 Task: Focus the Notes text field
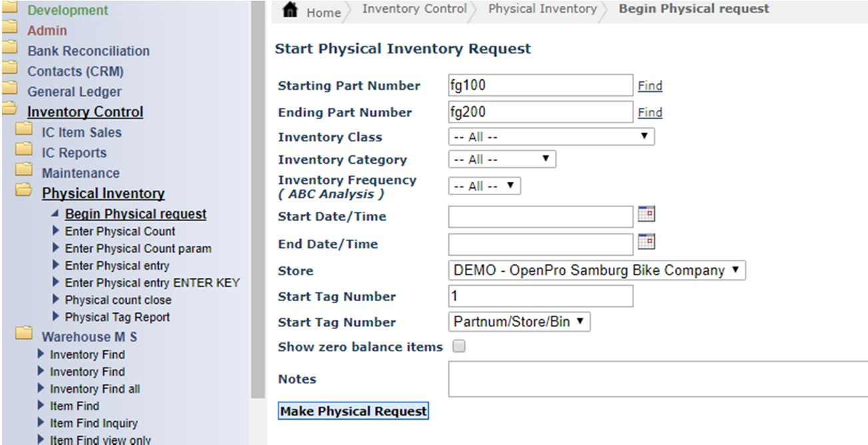click(x=657, y=379)
